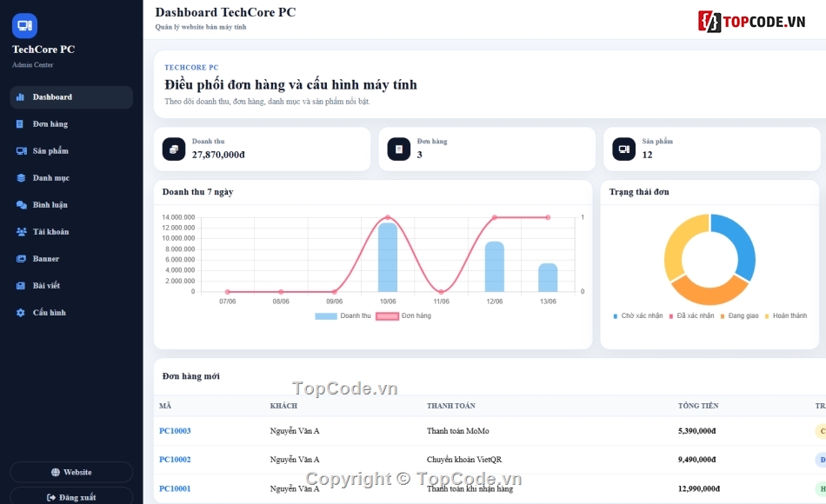Select the Danh mục layers icon
The image size is (826, 504).
[x=21, y=178]
